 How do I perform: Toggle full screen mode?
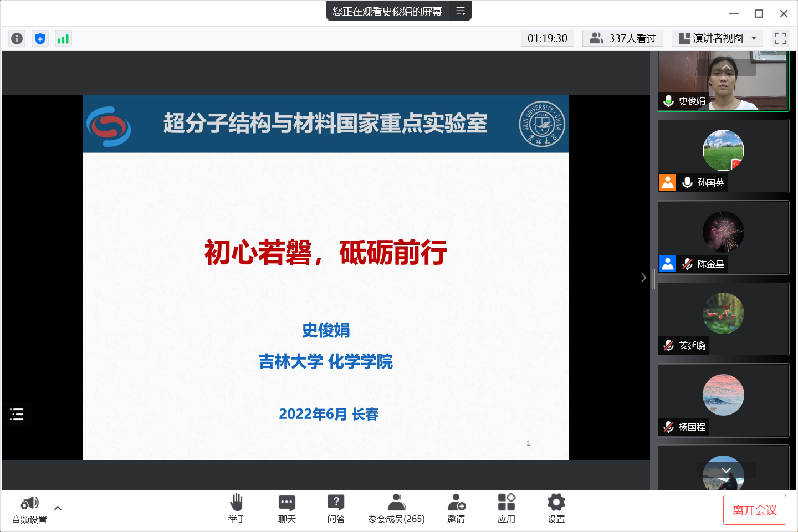point(780,38)
